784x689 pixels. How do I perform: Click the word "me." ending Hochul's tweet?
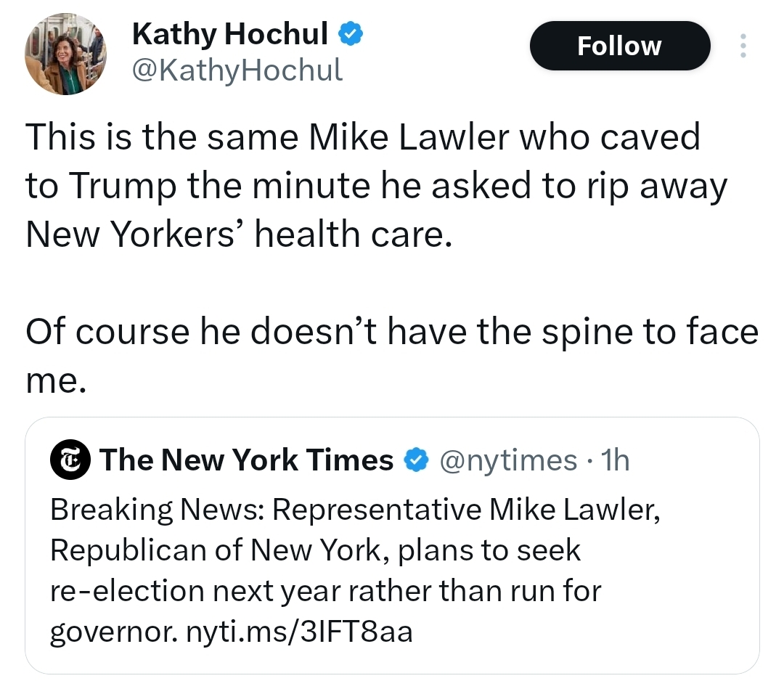tap(56, 381)
